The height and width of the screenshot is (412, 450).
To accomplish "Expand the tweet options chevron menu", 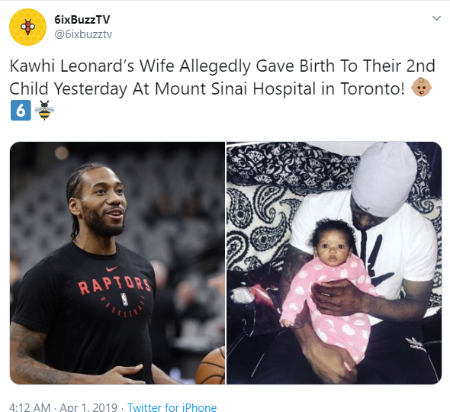I will coord(436,18).
